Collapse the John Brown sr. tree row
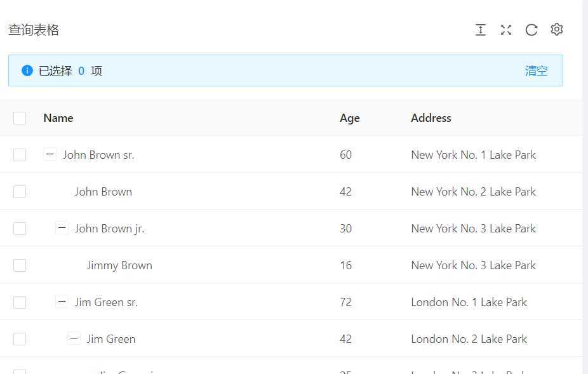 [50, 154]
